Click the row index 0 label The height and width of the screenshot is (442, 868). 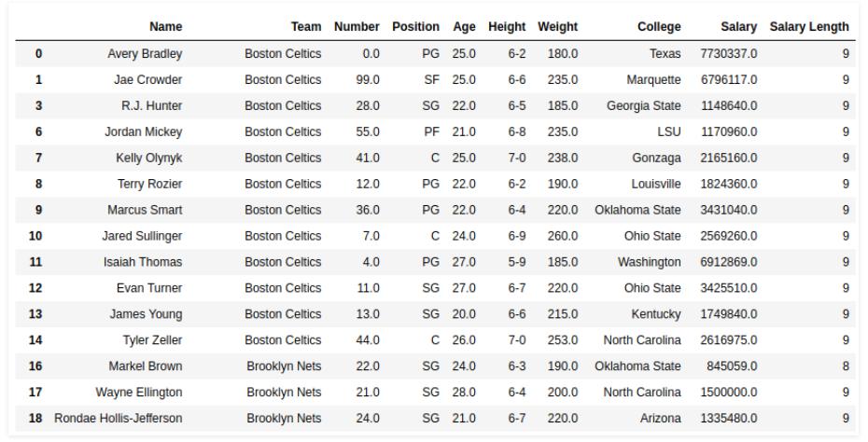[38, 54]
